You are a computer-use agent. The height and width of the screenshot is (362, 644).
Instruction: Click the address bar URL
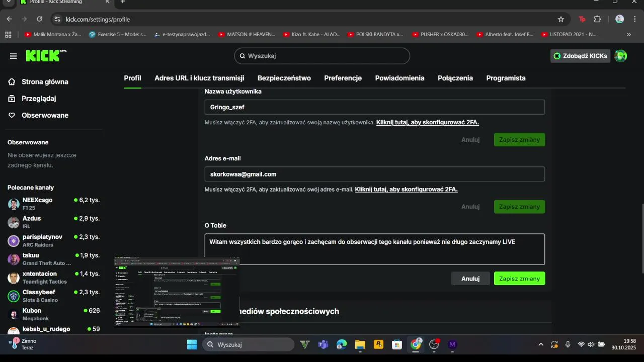coord(98,19)
